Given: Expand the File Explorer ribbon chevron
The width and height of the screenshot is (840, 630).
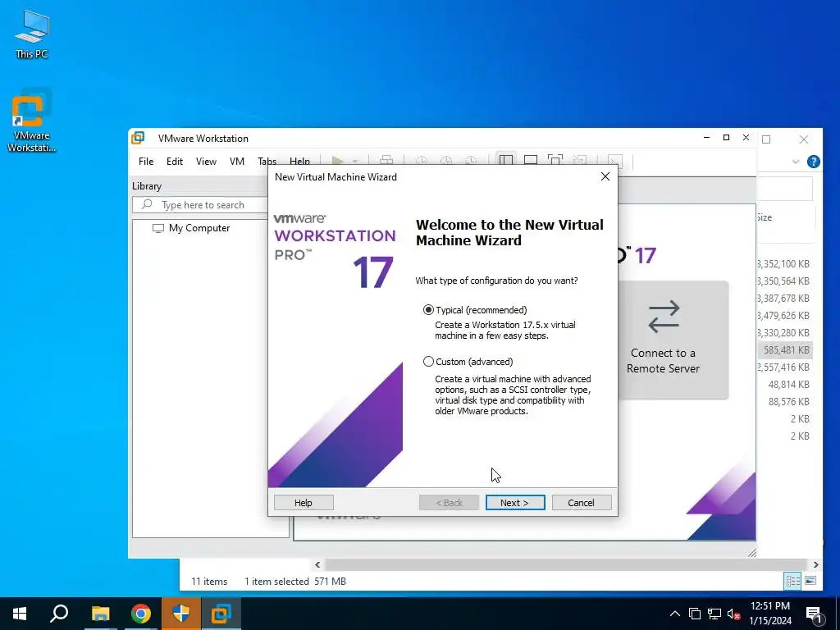Looking at the screenshot, I should click(x=796, y=162).
